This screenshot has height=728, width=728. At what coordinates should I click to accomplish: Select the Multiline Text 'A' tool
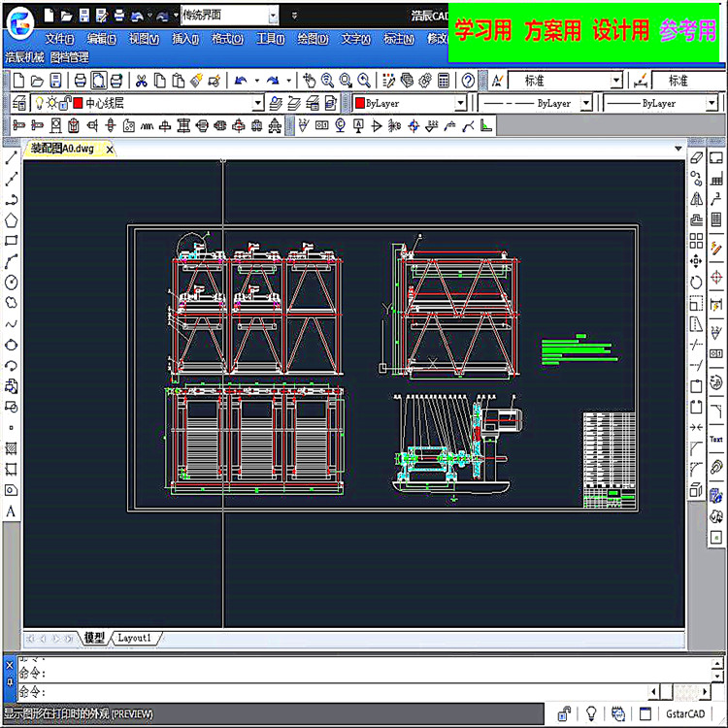11,512
